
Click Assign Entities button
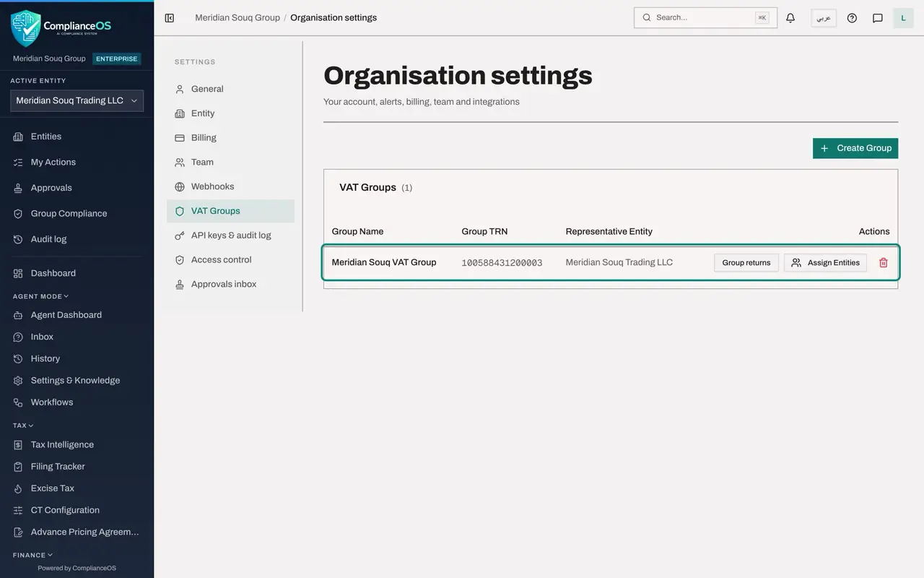(x=826, y=262)
